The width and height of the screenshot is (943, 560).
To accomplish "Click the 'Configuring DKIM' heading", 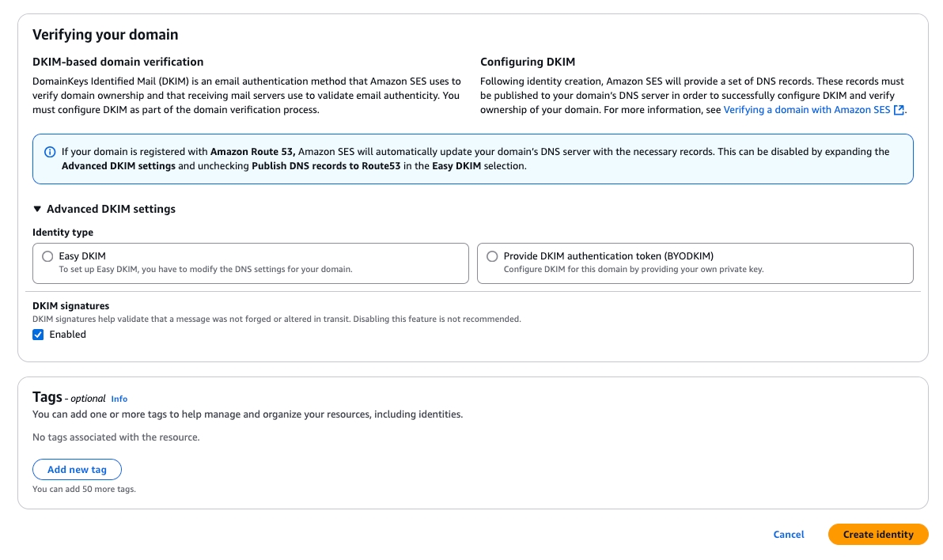I will [x=527, y=62].
